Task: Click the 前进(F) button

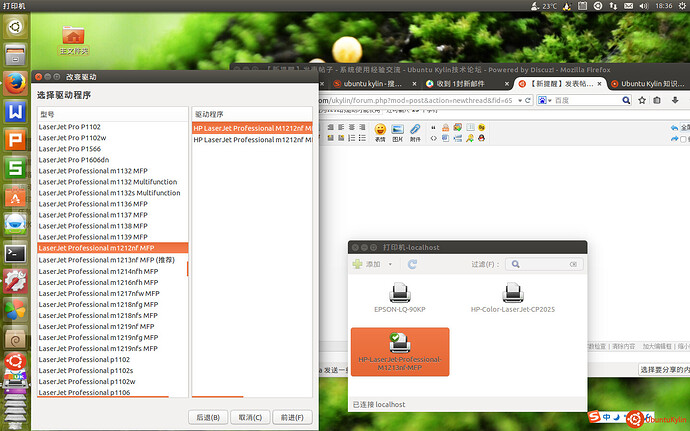Action: click(x=292, y=417)
